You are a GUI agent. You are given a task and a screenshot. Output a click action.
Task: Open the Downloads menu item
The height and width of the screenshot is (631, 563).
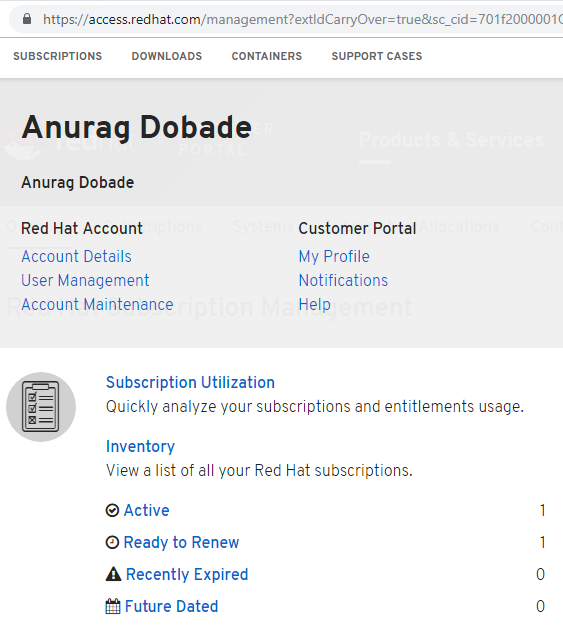point(167,56)
